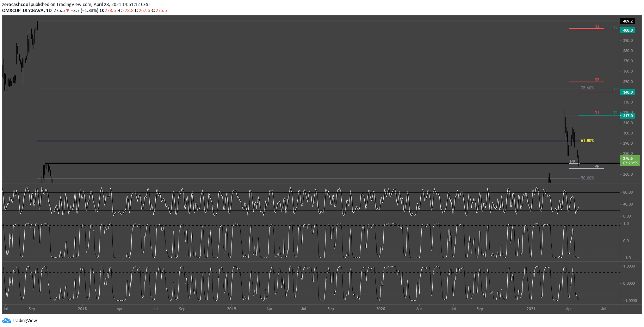Click the green 400.0 target price tag
The image size is (644, 327).
click(x=627, y=30)
